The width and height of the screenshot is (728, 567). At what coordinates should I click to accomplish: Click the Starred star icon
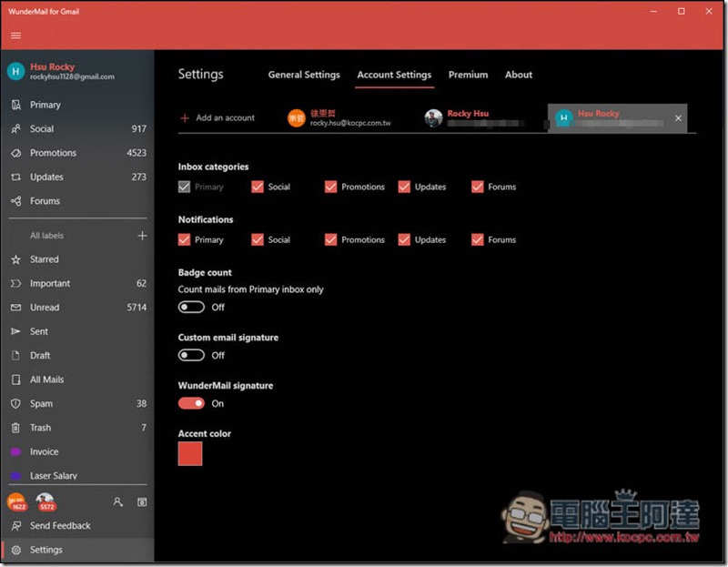15,259
